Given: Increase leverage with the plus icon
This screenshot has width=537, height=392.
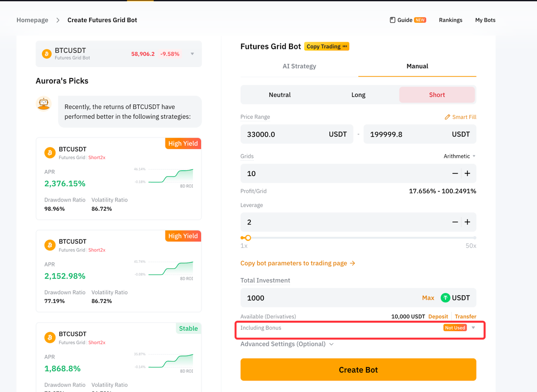Looking at the screenshot, I should pos(467,222).
